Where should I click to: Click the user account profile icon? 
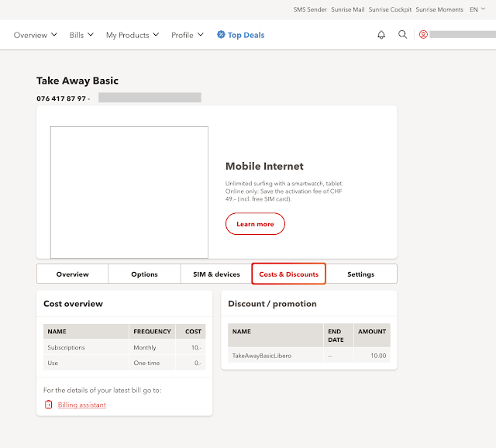point(423,35)
